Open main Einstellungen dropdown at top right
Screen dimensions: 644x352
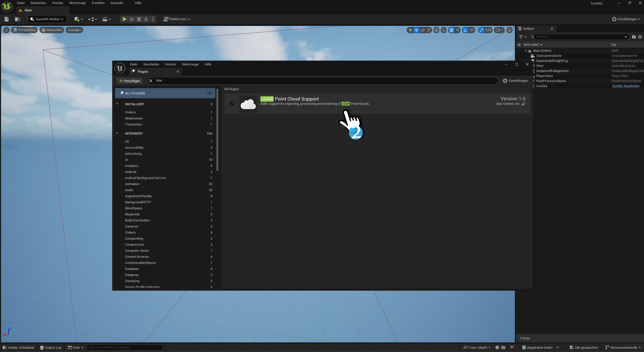pyautogui.click(x=626, y=19)
